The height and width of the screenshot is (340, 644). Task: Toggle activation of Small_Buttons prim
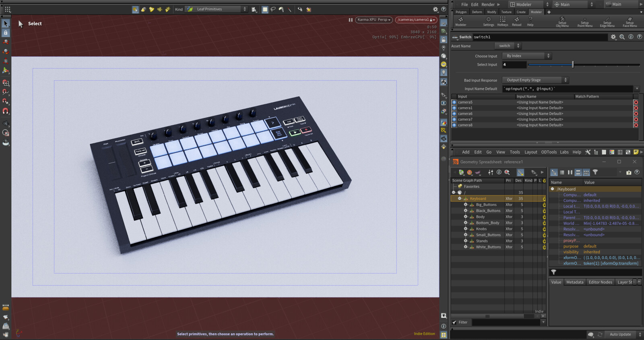coord(544,235)
